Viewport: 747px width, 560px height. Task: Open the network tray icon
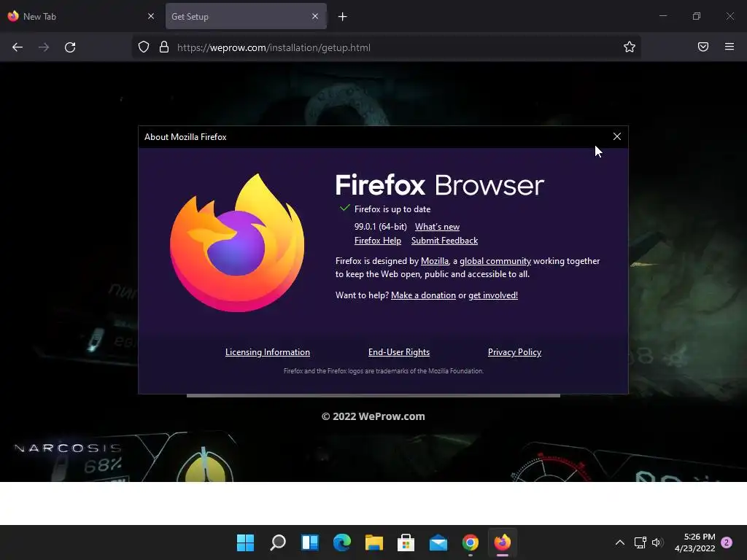(640, 542)
